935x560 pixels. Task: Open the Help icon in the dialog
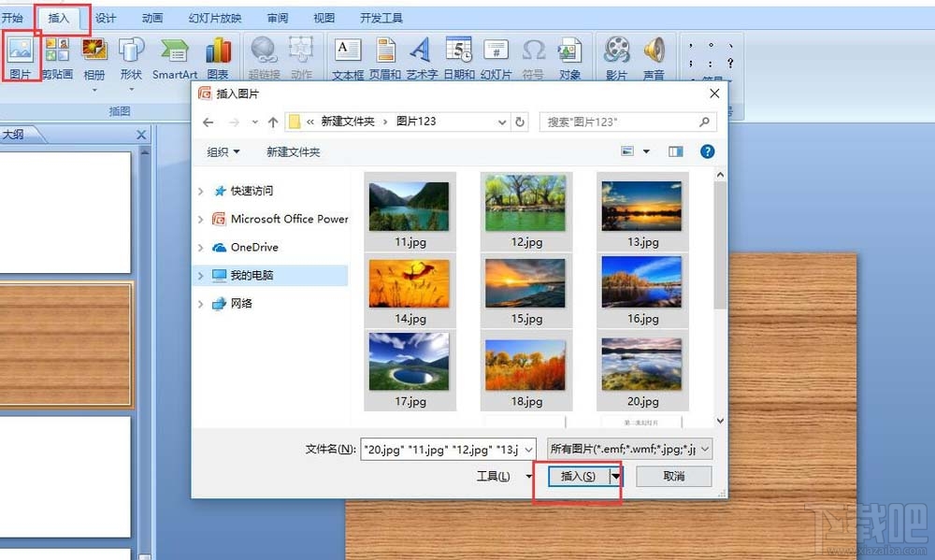tap(707, 151)
